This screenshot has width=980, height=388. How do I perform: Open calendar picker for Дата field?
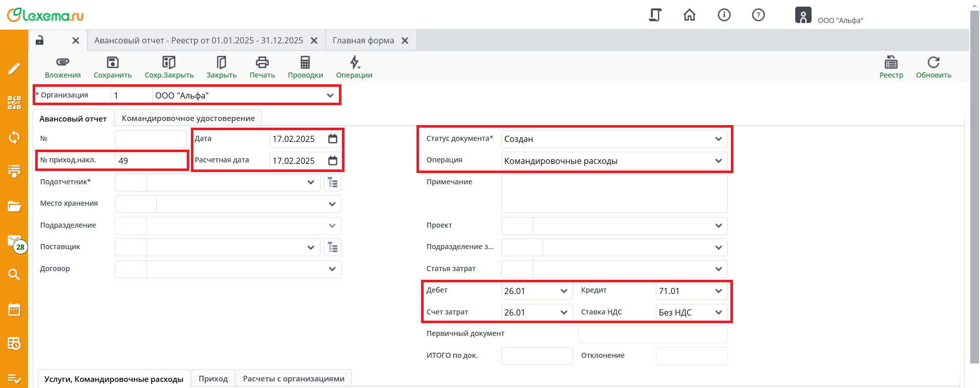333,139
